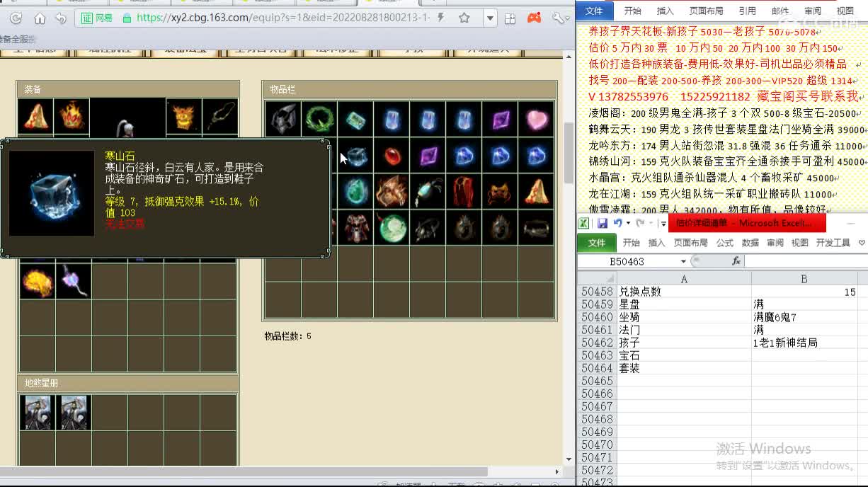Open the browser extensions grid icon
Screen dimensions: 868x487
(x=510, y=18)
